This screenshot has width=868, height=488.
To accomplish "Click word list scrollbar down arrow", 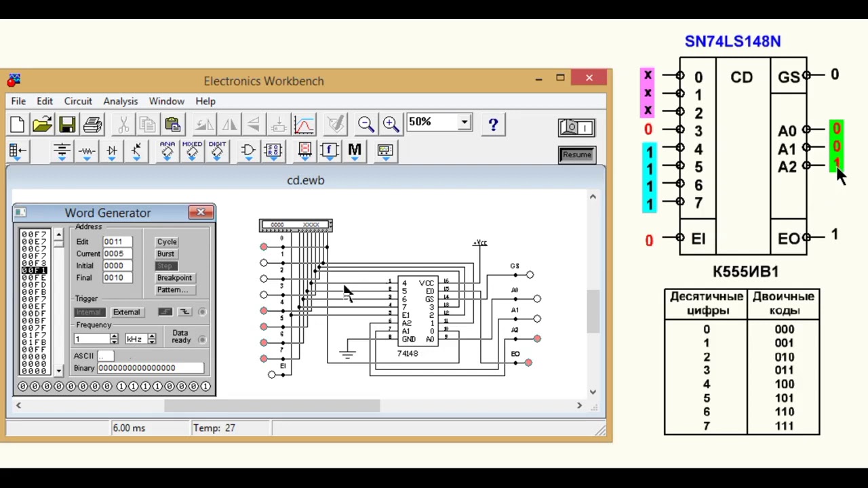I will coord(59,371).
